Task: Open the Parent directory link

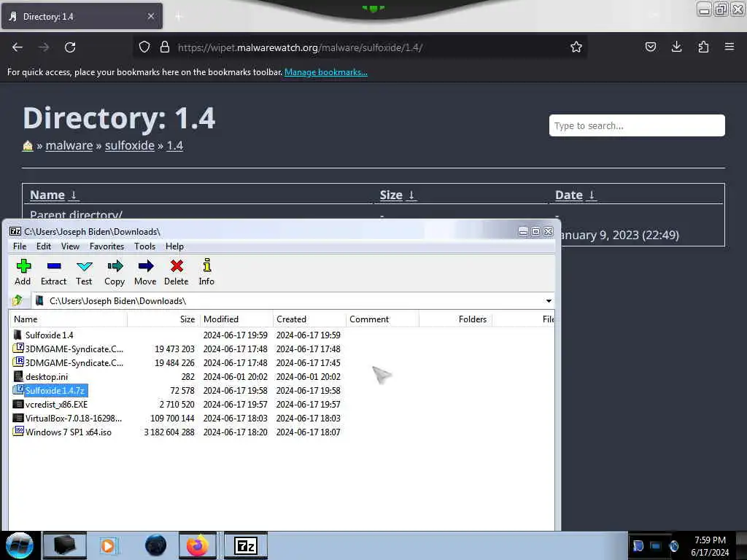Action: [x=76, y=215]
